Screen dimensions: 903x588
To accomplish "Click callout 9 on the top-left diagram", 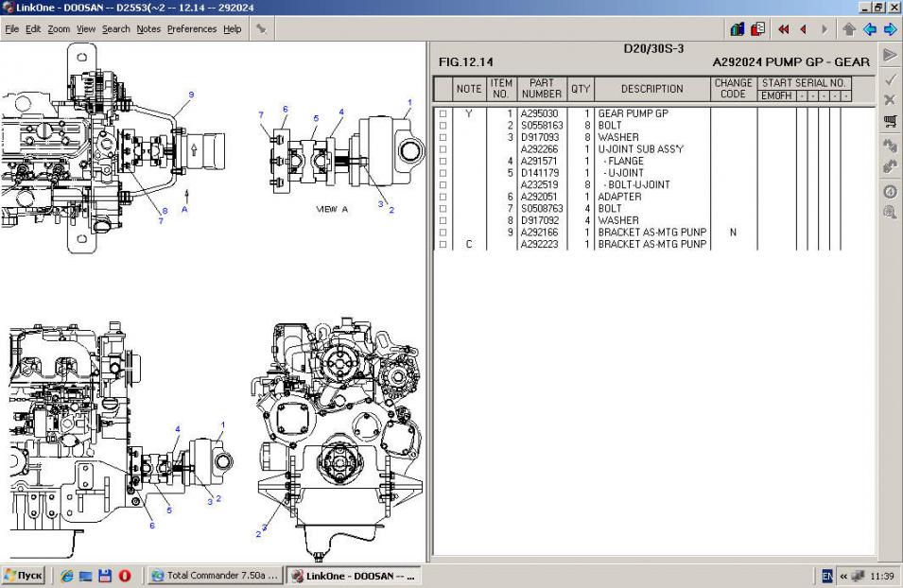I will (191, 95).
